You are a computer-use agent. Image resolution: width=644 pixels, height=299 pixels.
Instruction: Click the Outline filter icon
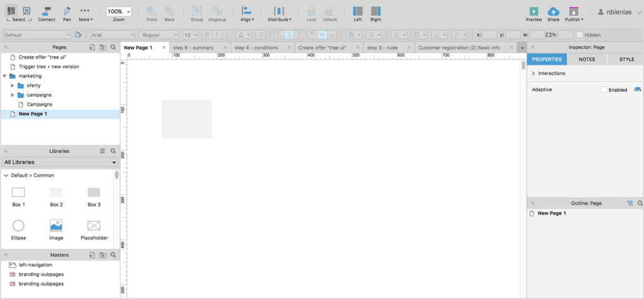[x=630, y=203]
